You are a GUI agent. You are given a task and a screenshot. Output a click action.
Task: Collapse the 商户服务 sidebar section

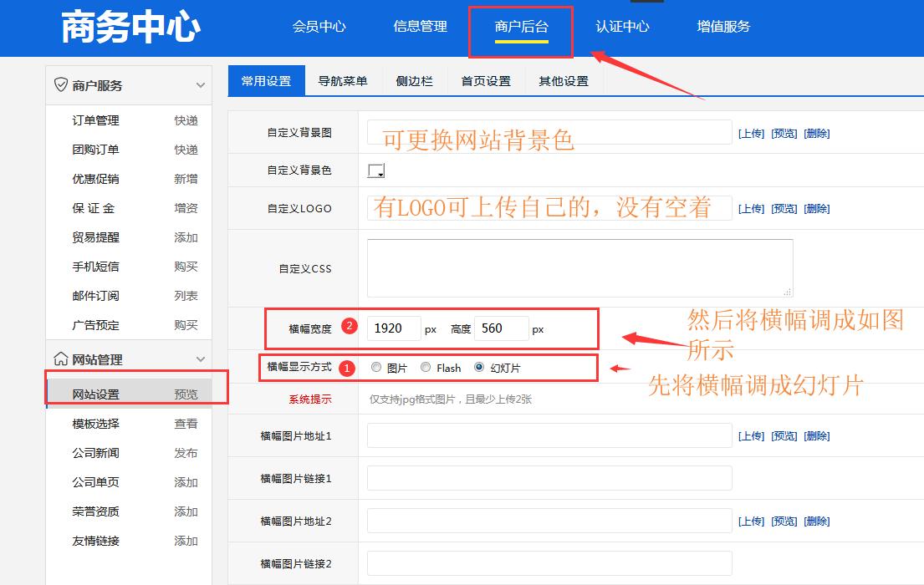point(200,84)
